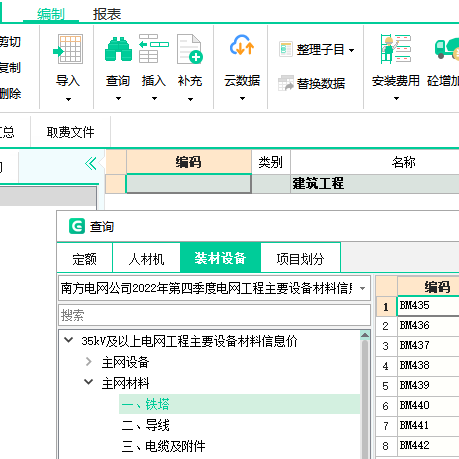
Task: Click the tree scrollbar up arrow
Action: (365, 335)
